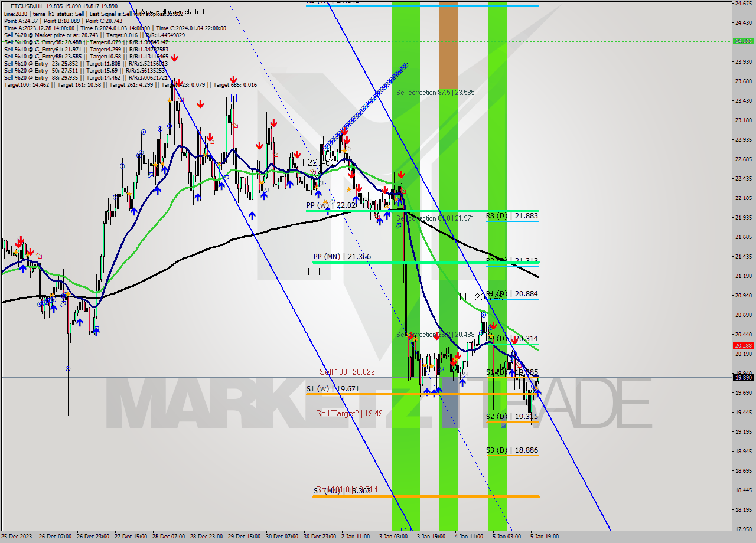This screenshot has height=543, width=756.
Task: Select the red 20.288 price tag on axis
Action: [x=743, y=346]
